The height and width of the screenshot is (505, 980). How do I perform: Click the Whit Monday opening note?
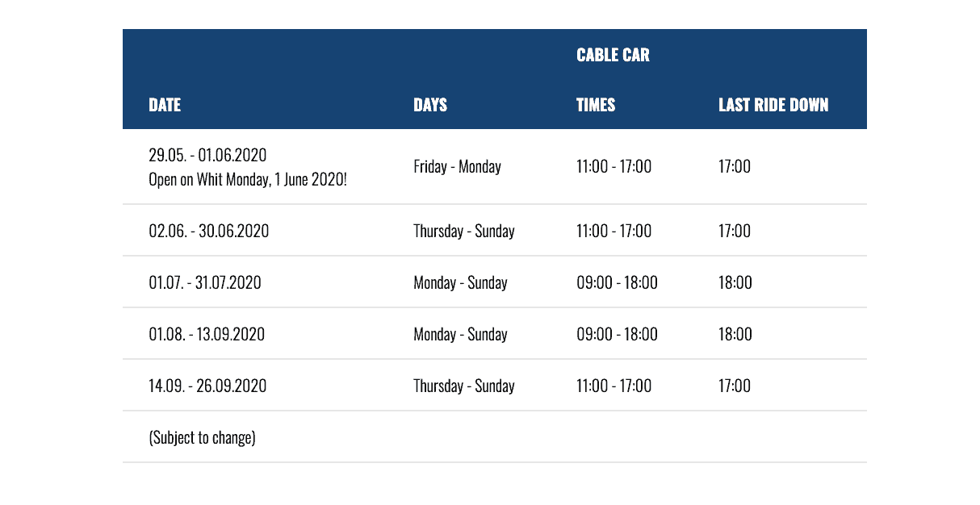[248, 179]
